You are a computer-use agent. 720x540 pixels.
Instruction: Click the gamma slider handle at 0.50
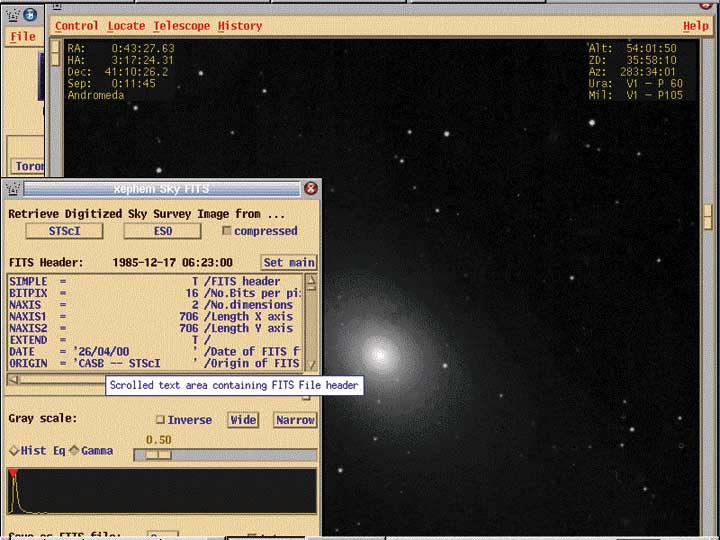point(158,455)
